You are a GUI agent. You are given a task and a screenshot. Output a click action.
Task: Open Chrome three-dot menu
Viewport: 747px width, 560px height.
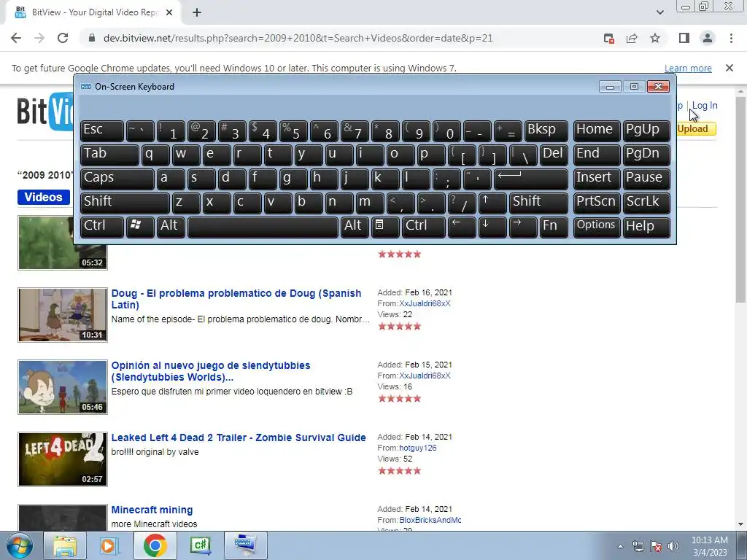click(731, 38)
